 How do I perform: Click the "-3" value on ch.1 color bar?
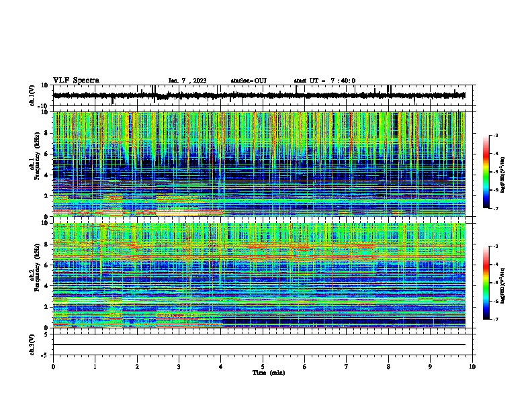coord(496,135)
